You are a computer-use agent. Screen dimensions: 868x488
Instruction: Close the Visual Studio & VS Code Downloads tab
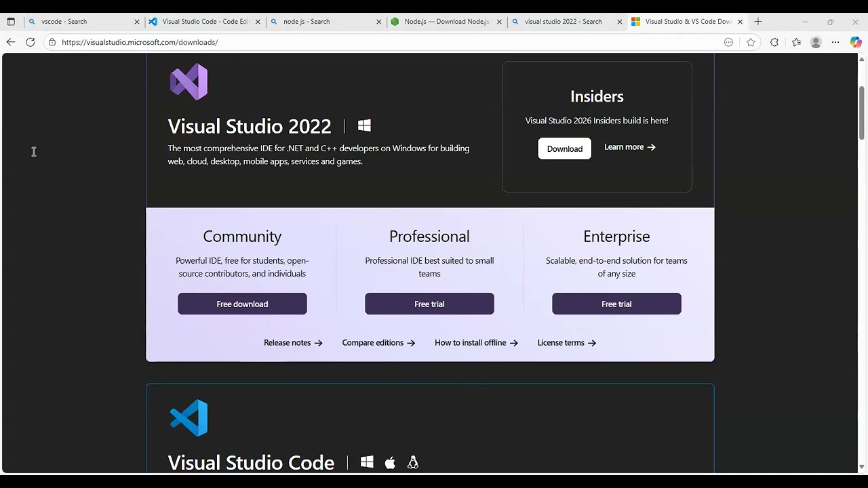(x=741, y=22)
